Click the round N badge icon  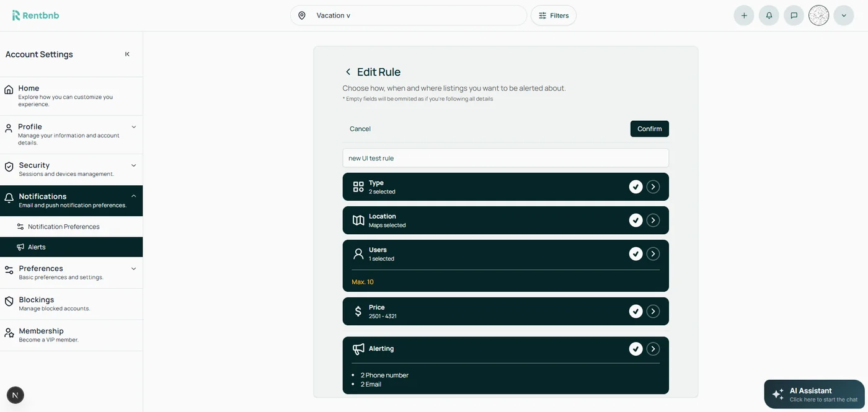coord(15,395)
